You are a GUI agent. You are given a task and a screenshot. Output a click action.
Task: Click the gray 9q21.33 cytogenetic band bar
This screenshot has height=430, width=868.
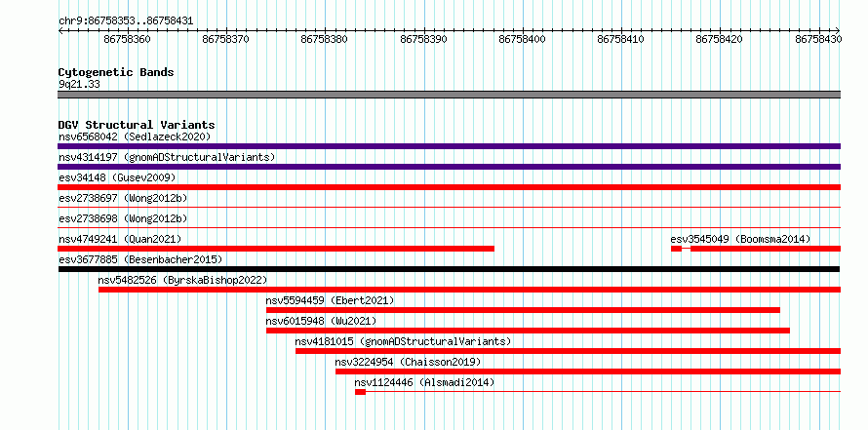[449, 95]
